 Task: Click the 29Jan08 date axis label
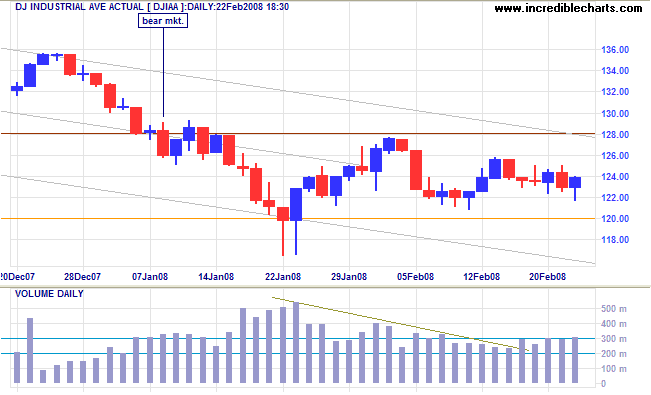pyautogui.click(x=349, y=277)
